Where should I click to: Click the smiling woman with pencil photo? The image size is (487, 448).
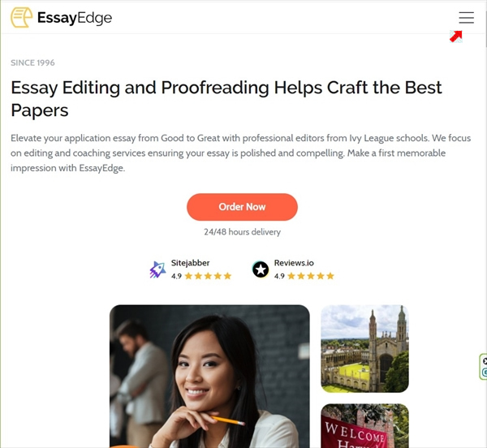209,377
